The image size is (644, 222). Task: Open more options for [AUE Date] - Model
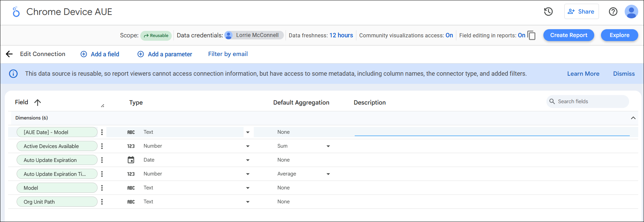tap(102, 132)
